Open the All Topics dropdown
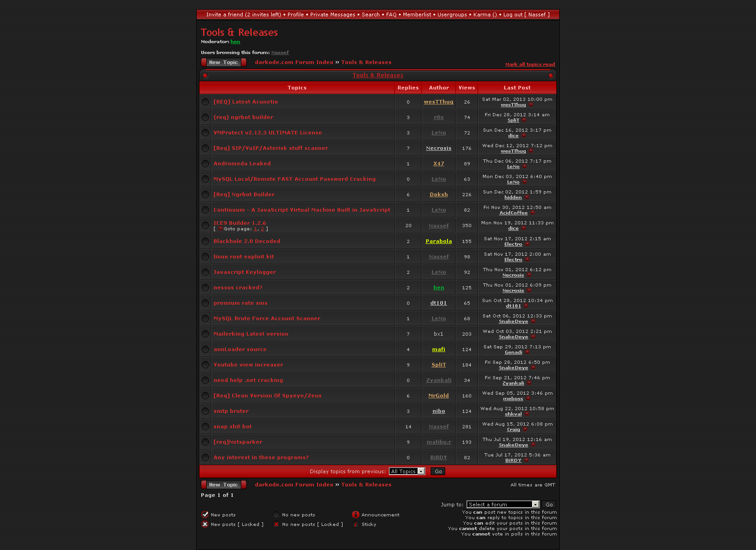This screenshot has height=550, width=756. [407, 471]
